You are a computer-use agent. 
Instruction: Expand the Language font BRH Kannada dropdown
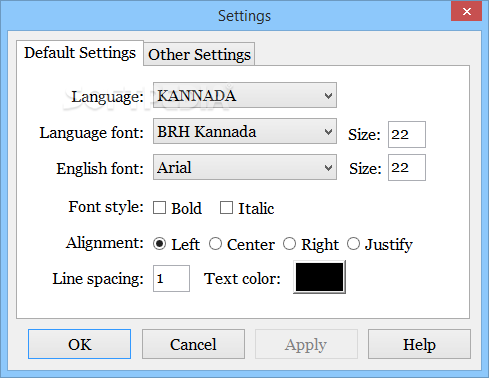(x=245, y=131)
